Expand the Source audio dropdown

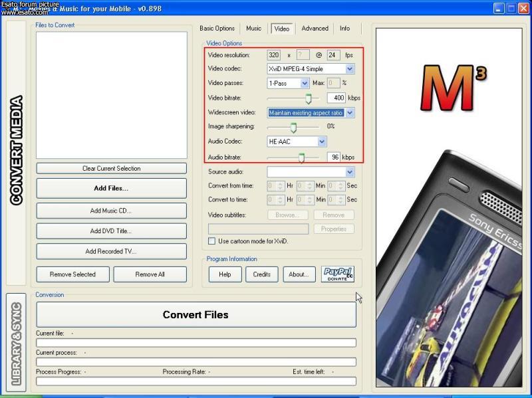click(x=350, y=172)
